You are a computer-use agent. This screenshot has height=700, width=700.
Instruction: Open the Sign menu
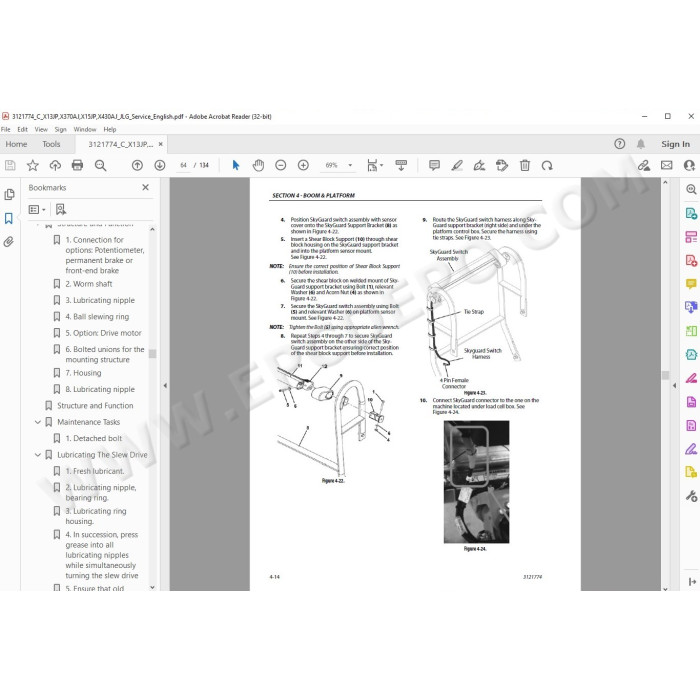tap(61, 129)
